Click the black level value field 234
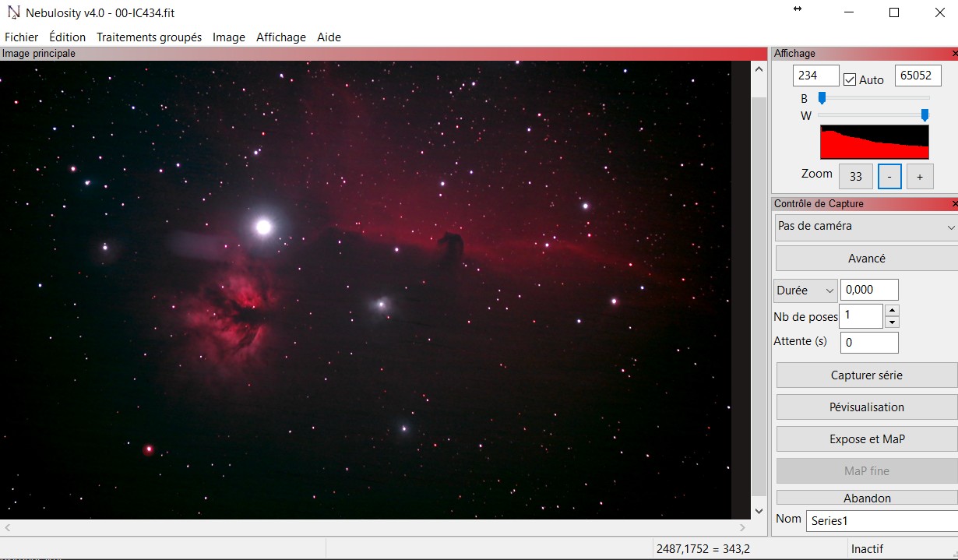 click(816, 76)
